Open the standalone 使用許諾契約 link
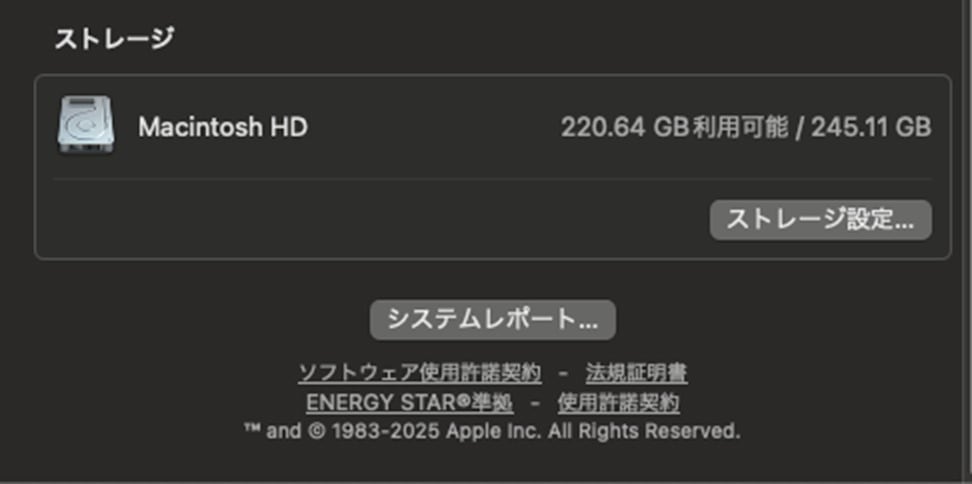 (618, 403)
